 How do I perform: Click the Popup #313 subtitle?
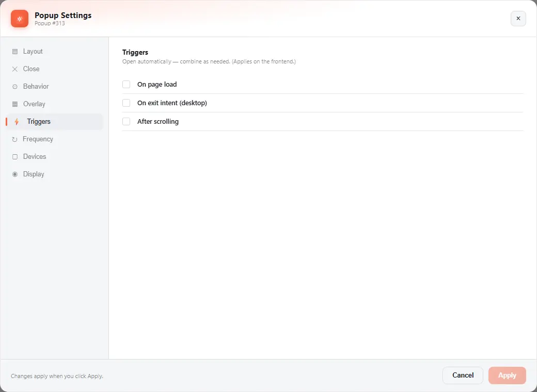pyautogui.click(x=50, y=23)
